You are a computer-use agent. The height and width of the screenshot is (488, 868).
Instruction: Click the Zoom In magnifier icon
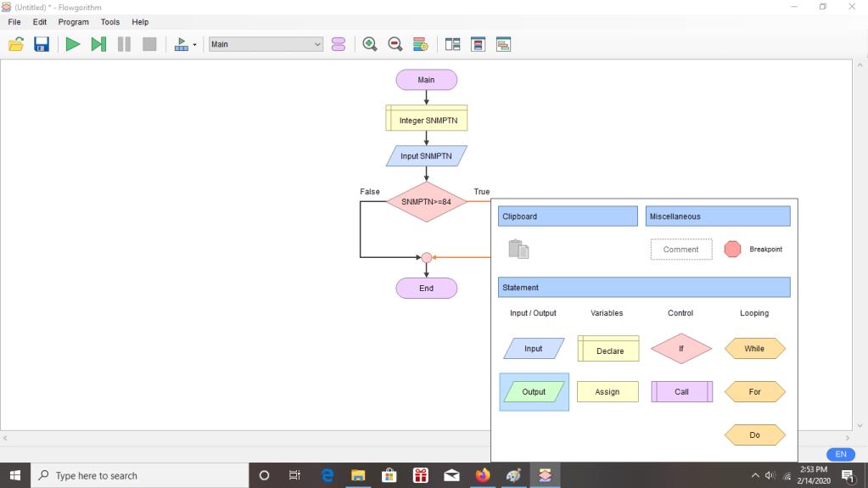pos(370,44)
